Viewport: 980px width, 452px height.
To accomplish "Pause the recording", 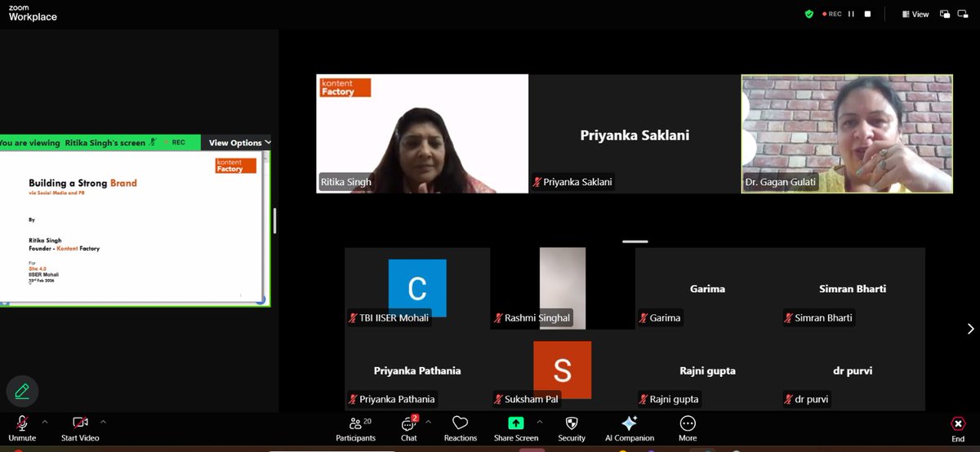I will [x=851, y=14].
